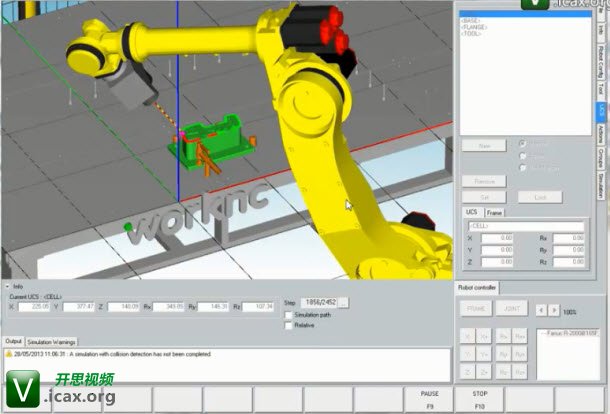Select the UCS vertical tab

pos(601,111)
